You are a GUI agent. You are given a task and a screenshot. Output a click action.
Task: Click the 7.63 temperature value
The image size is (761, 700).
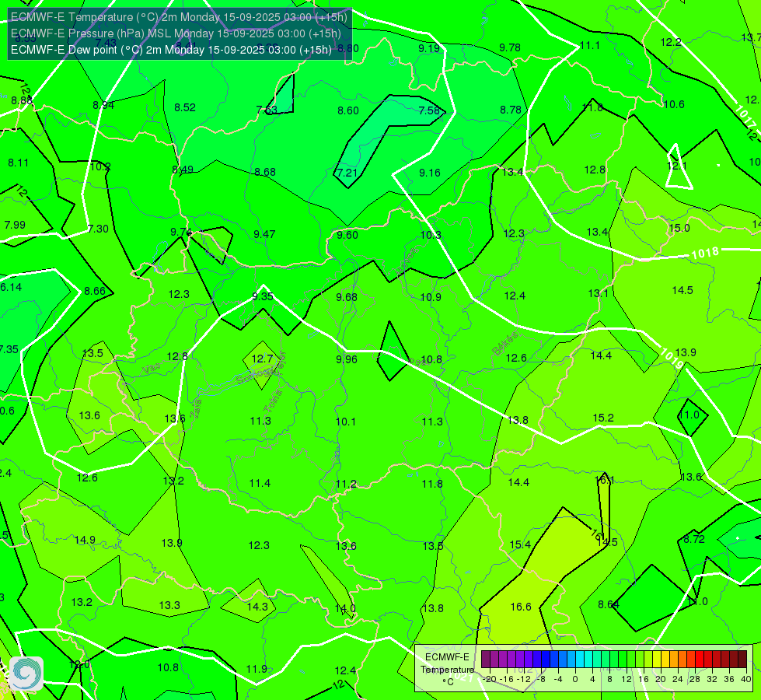[x=267, y=110]
